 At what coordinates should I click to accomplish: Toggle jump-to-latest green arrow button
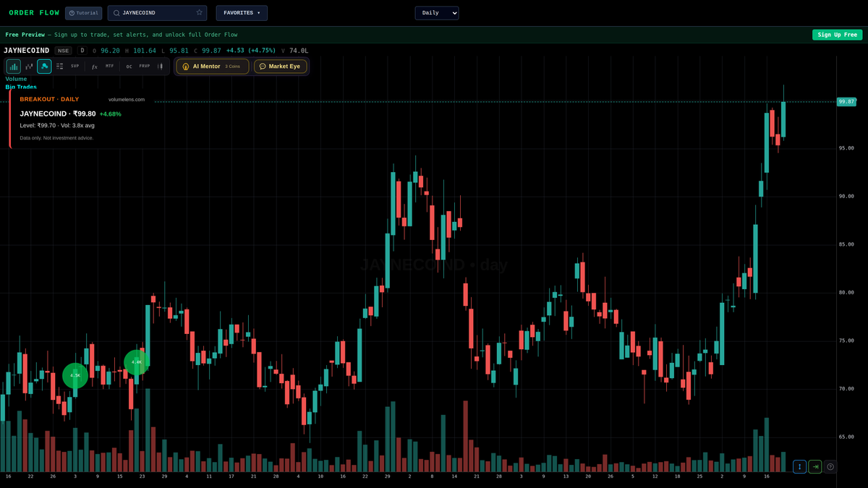click(814, 466)
